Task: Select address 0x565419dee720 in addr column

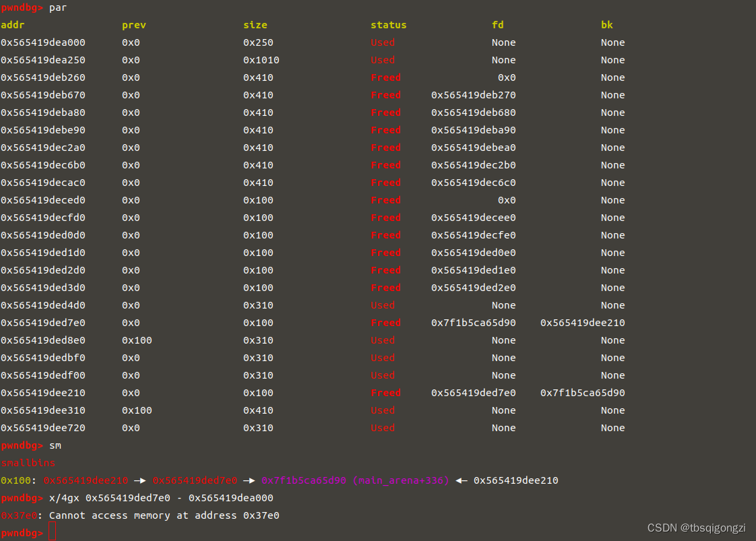Action: 43,428
